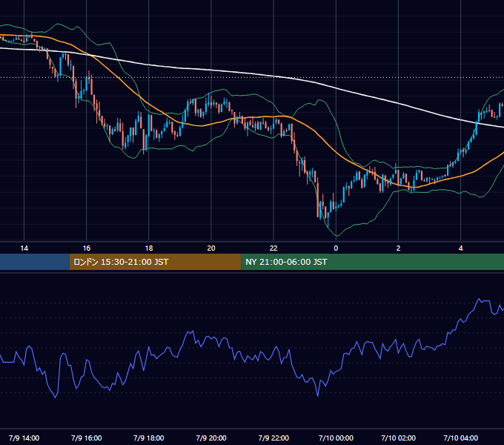This screenshot has height=445, width=504.
Task: Click the 7/9 14:00 time label
Action: point(24,438)
